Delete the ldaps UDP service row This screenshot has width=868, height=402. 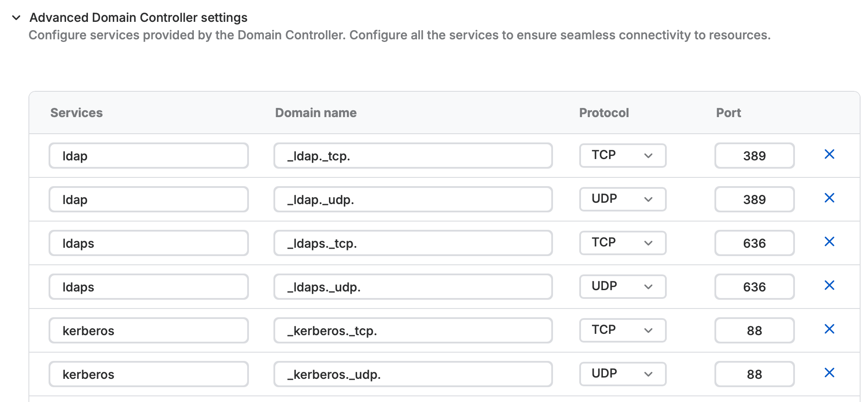point(829,285)
